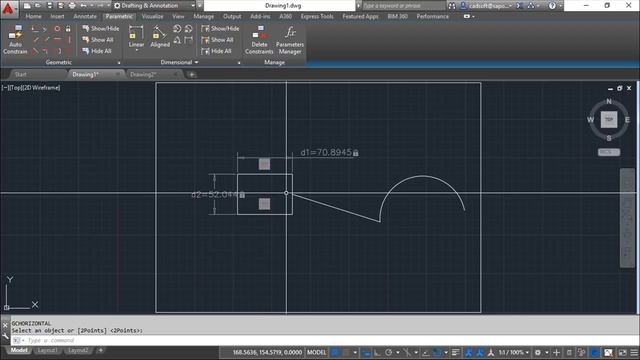Click the MODEL space button in status bar

point(316,352)
